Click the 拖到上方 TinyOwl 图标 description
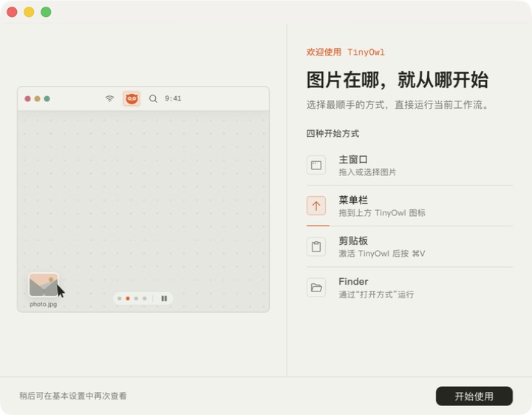532x415 pixels. tap(382, 213)
